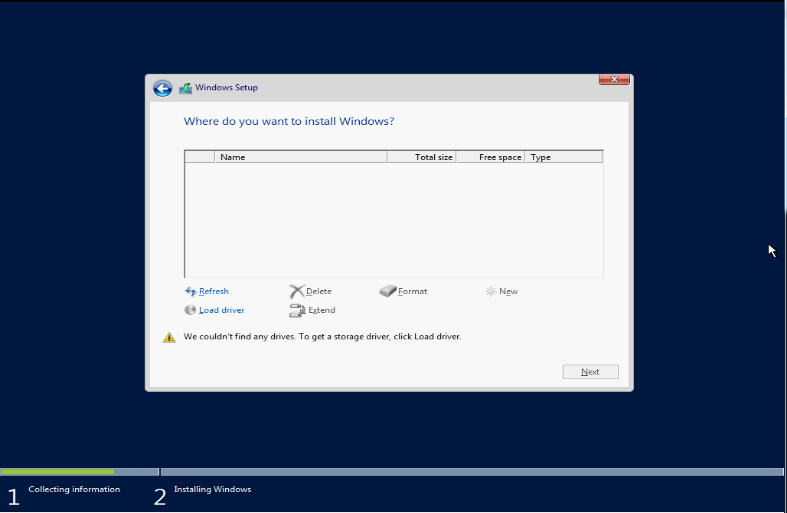Sort by the Type column header
Viewport: 787px width, 513px height.
[564, 157]
